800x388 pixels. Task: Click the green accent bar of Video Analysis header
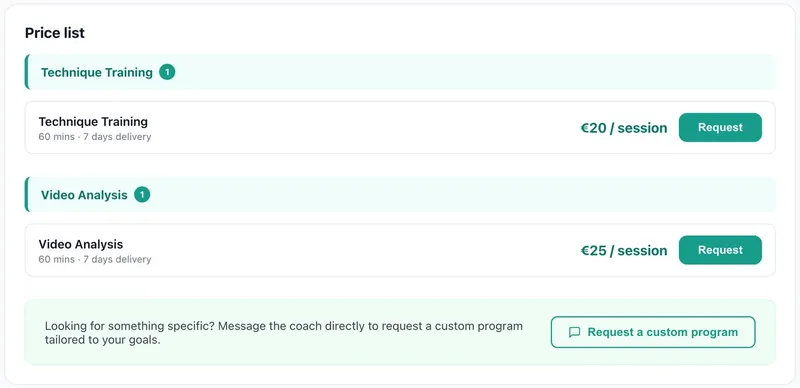pos(27,195)
